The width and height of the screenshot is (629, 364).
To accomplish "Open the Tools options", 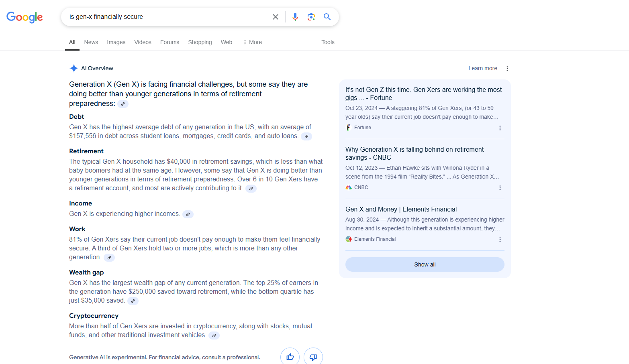I will [328, 42].
